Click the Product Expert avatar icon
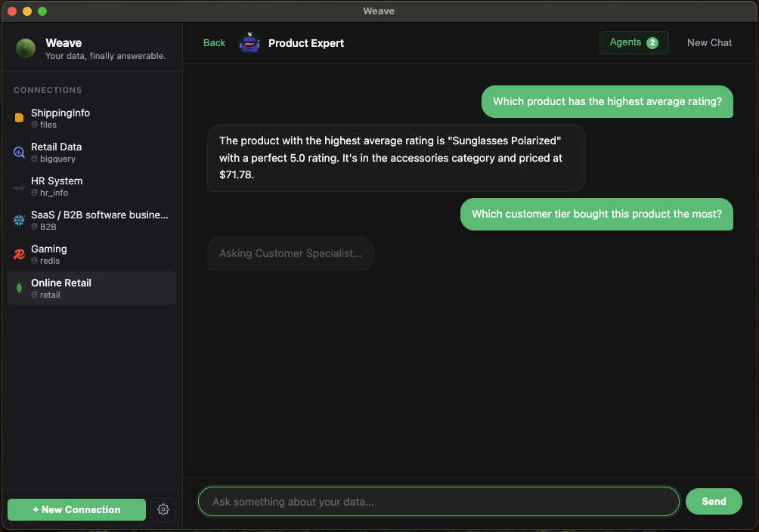This screenshot has width=759, height=532. [249, 43]
